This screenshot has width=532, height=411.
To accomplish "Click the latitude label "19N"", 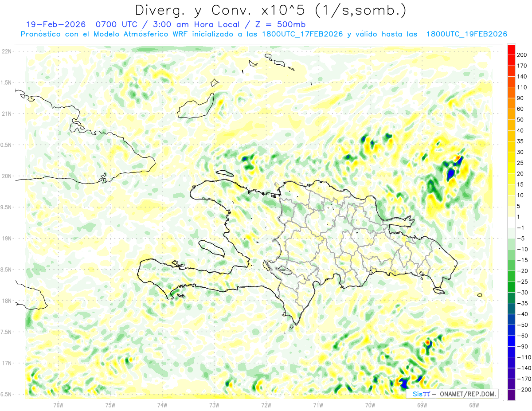I will [7, 239].
